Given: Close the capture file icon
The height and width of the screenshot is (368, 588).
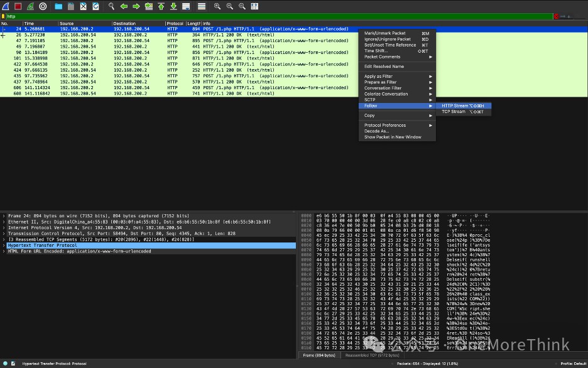Looking at the screenshot, I should [84, 6].
